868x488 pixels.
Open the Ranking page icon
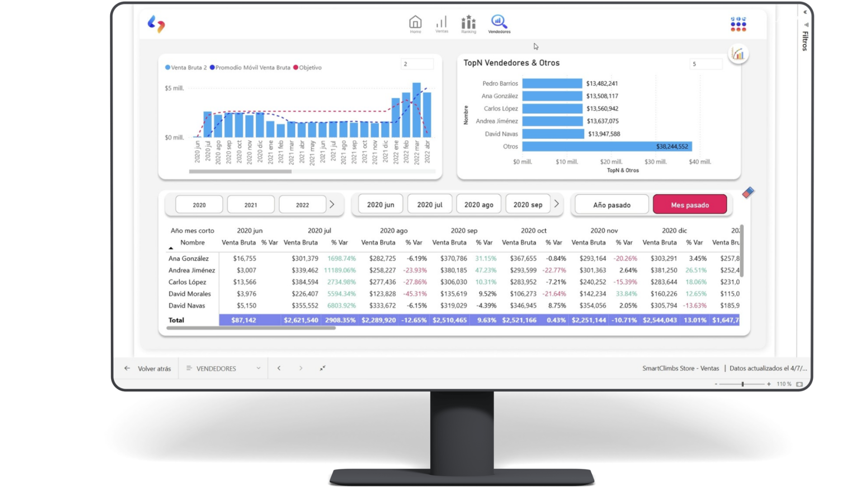(468, 23)
